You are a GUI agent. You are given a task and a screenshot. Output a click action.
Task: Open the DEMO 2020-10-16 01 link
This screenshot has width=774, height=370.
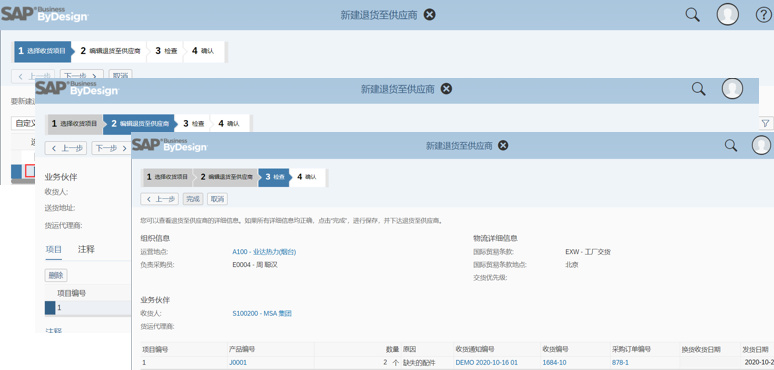(x=486, y=363)
